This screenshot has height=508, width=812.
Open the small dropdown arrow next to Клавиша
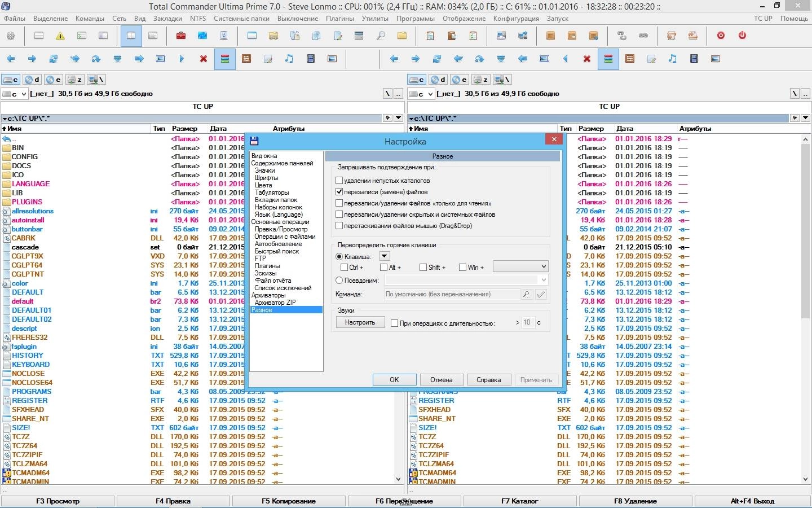[385, 256]
